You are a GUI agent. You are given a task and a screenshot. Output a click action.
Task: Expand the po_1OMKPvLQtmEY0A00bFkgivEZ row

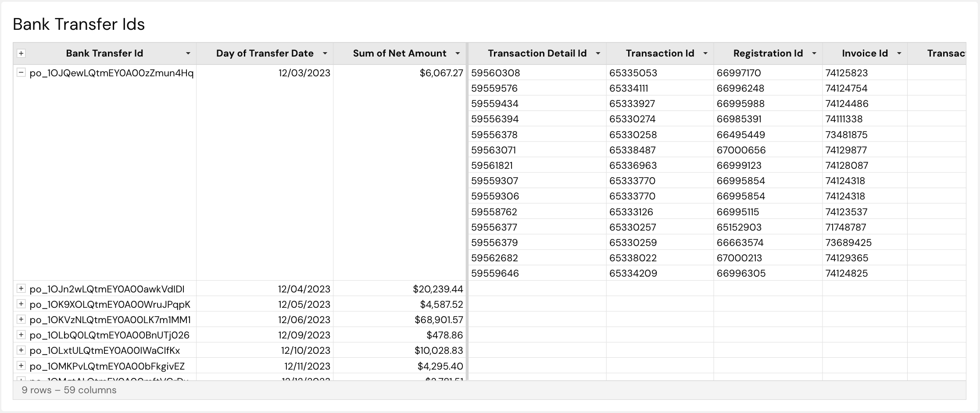[x=21, y=365]
